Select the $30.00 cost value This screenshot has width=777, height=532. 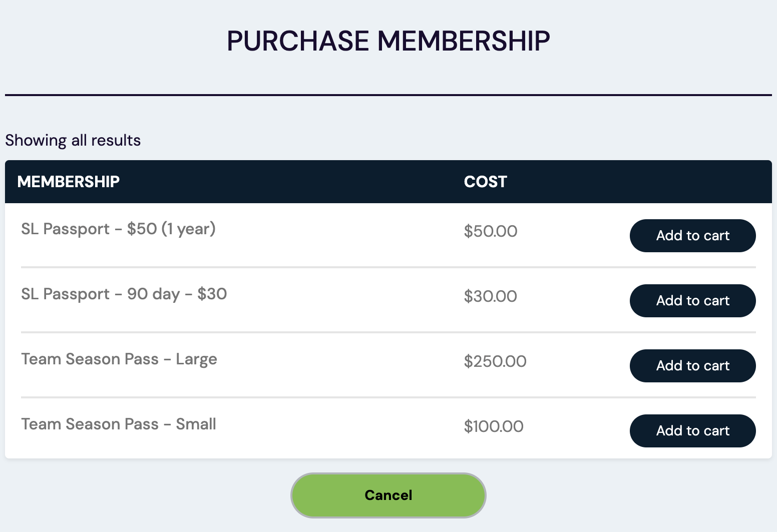(x=491, y=296)
